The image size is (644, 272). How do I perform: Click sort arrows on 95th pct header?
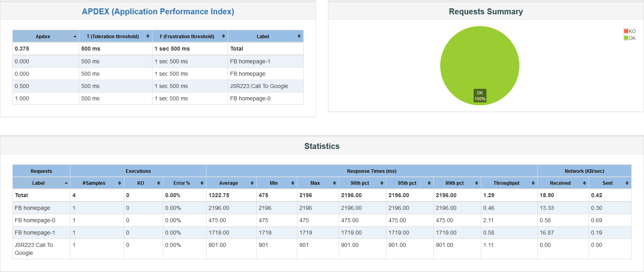(429, 183)
